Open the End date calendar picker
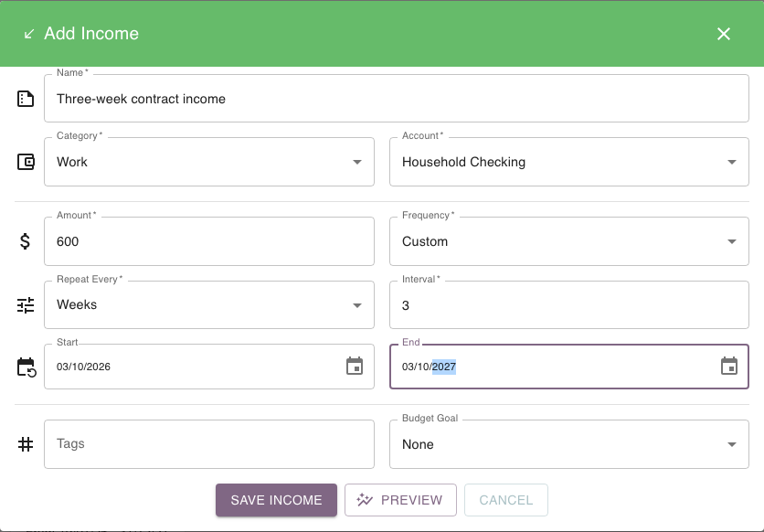The width and height of the screenshot is (764, 532). [729, 366]
